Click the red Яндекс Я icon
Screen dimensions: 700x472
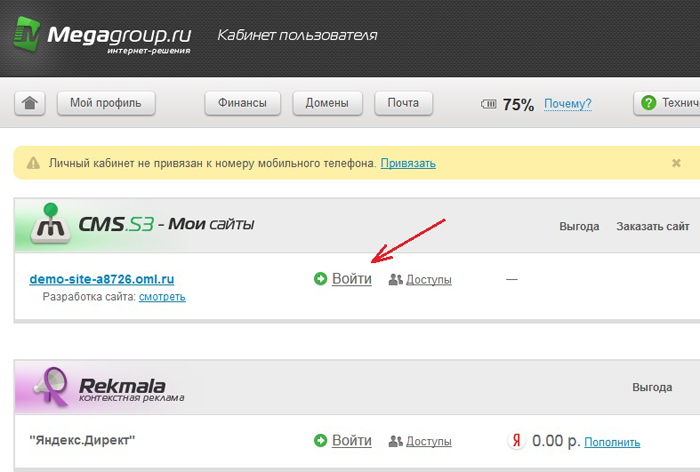coord(517,441)
